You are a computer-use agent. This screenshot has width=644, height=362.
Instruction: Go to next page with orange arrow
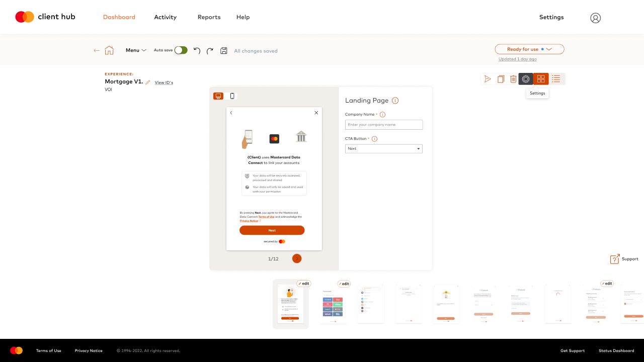coord(297,258)
